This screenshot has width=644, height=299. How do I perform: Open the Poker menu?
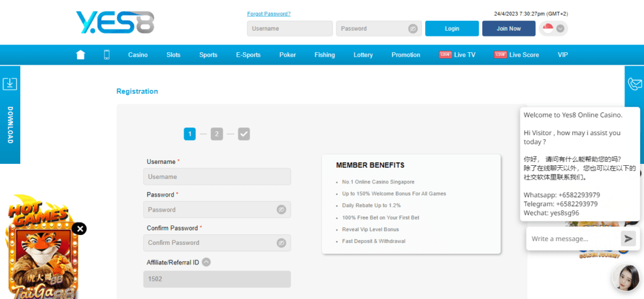[287, 55]
